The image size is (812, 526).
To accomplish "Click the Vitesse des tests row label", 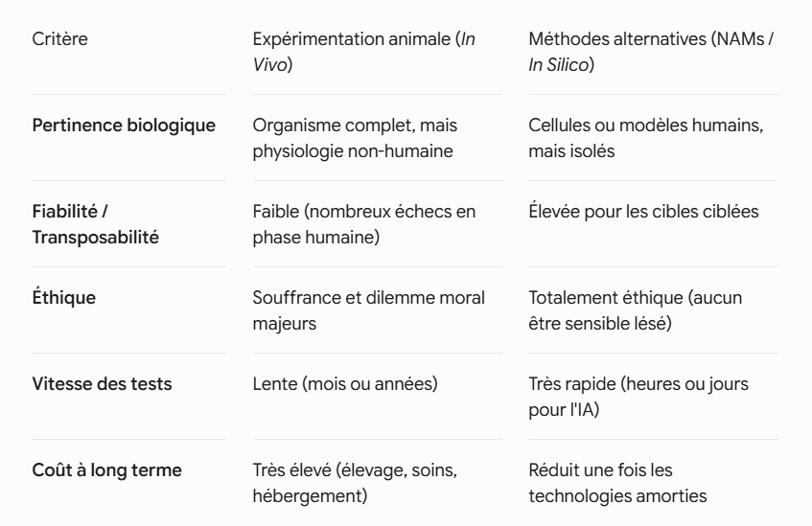I will tap(102, 383).
